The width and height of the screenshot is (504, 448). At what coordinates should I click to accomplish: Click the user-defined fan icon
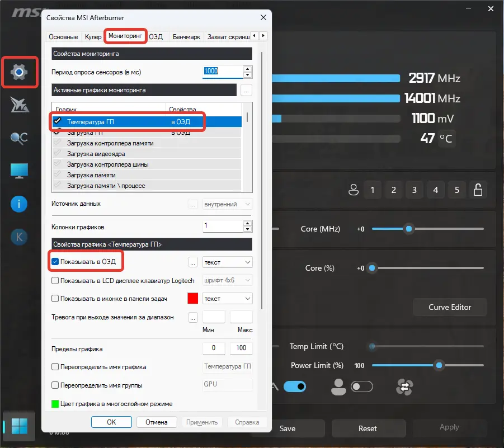point(338,386)
